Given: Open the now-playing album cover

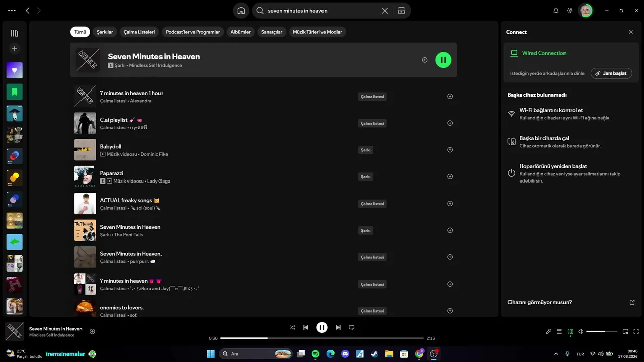Looking at the screenshot, I should tap(15, 332).
